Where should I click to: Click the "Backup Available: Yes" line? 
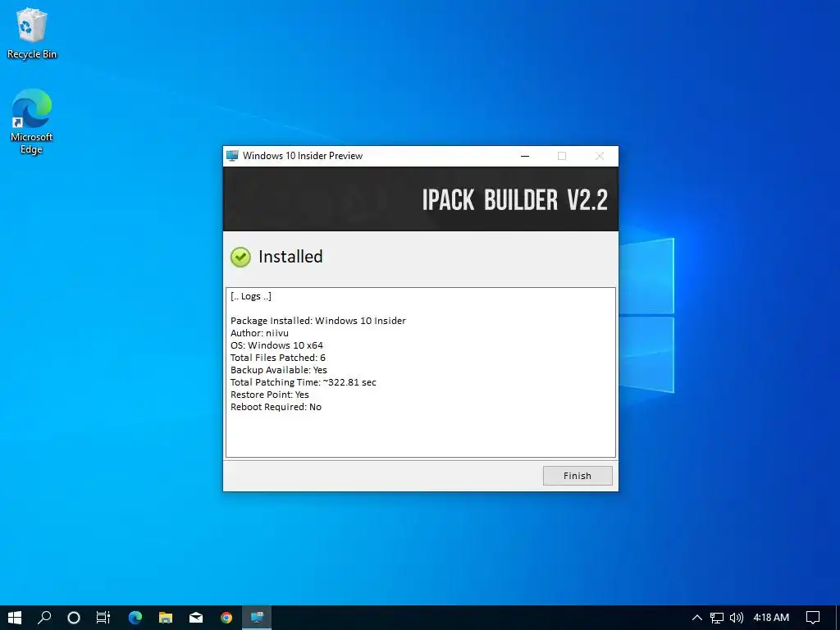279,370
